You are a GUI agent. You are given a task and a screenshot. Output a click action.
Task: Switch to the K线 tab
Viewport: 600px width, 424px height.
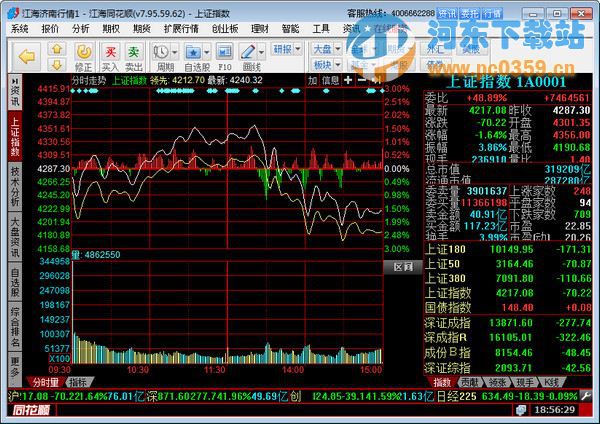pos(551,382)
